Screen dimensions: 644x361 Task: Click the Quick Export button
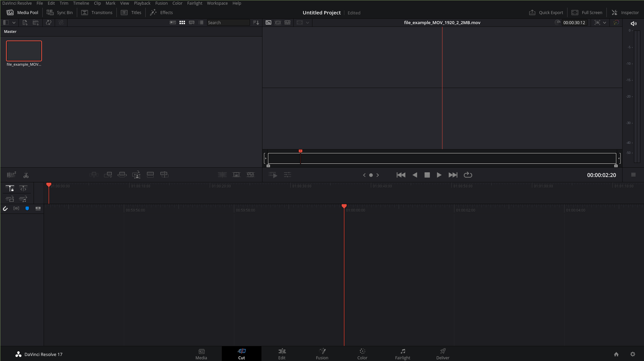(x=546, y=12)
